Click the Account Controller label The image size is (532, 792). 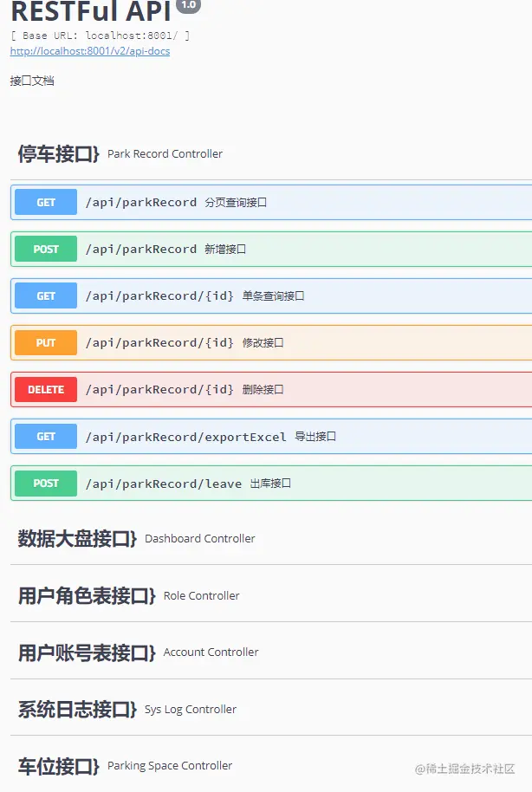tap(211, 652)
